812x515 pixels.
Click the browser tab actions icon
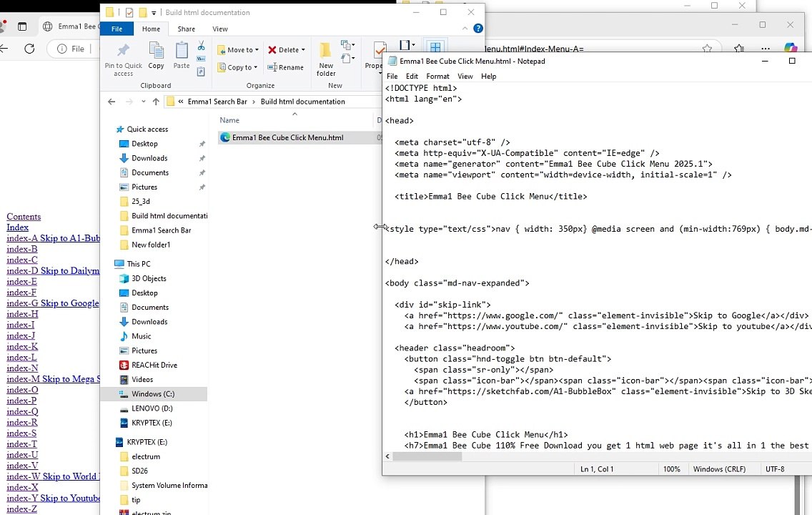22,26
